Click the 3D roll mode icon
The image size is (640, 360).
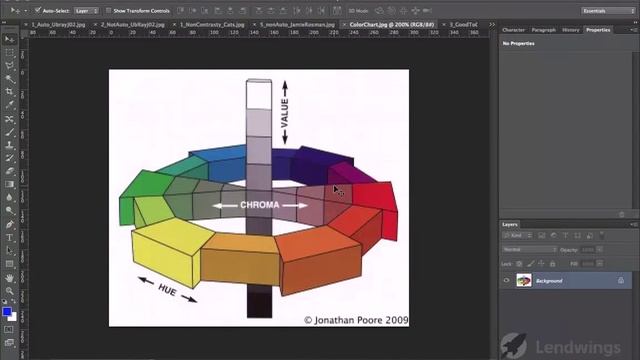click(391, 11)
